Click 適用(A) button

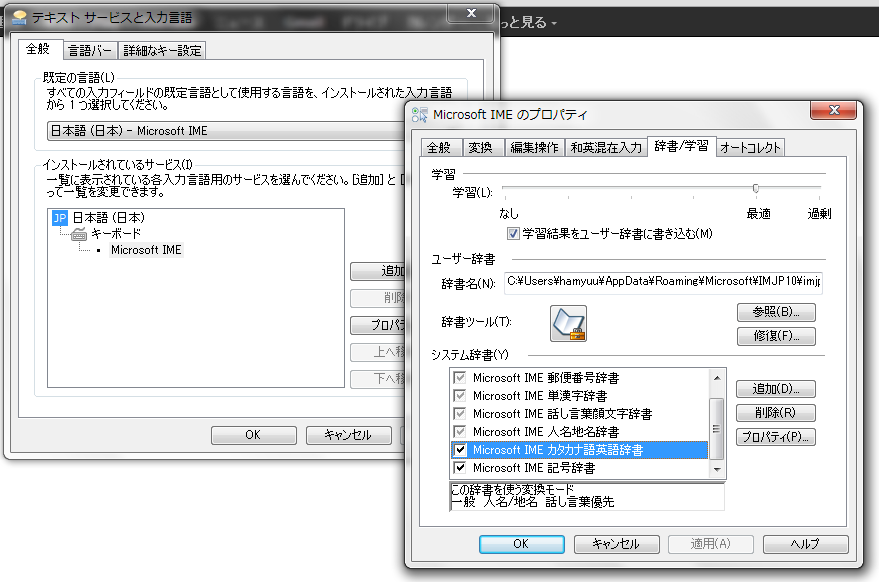[711, 544]
